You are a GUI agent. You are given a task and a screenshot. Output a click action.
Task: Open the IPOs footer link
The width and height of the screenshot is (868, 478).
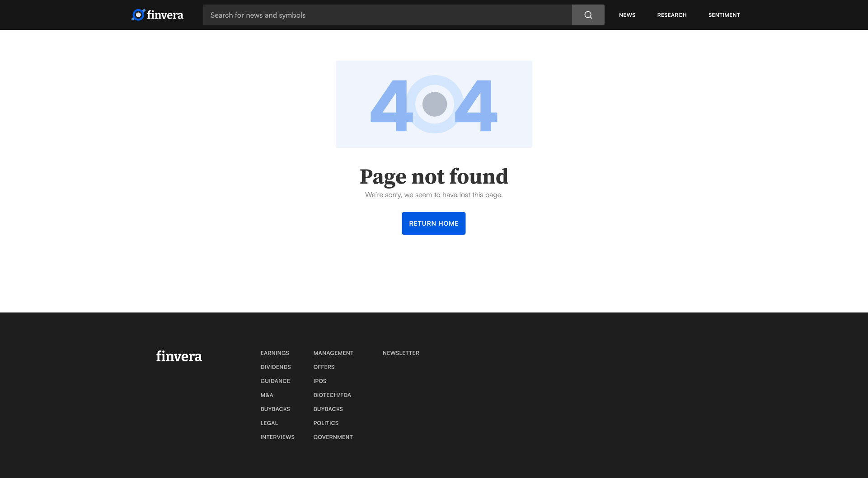(320, 381)
